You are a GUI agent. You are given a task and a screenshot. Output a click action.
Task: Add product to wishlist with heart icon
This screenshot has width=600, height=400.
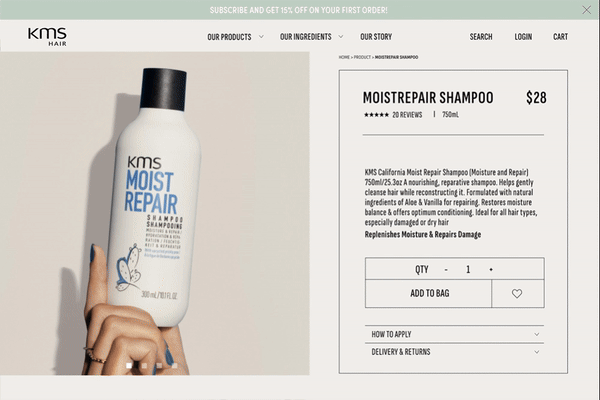tap(517, 294)
